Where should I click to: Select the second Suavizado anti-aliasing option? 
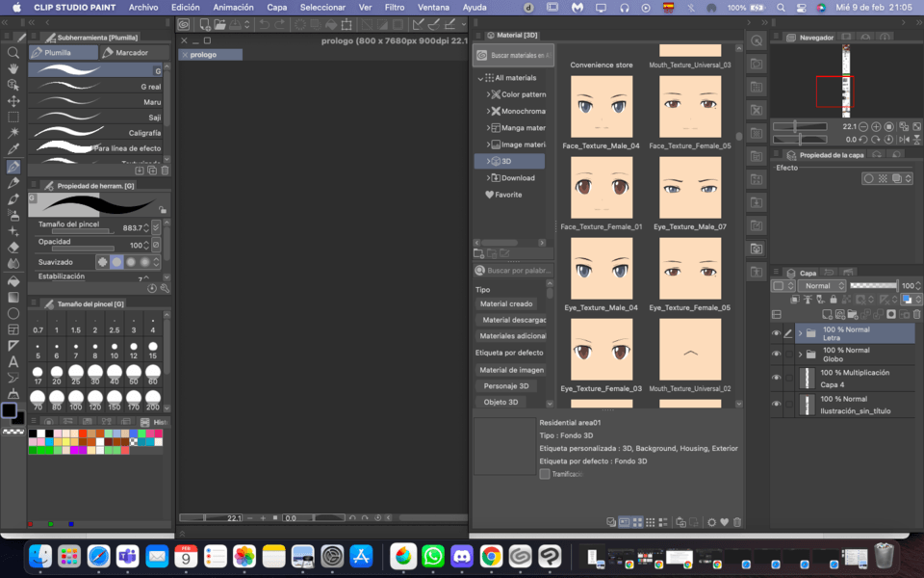pos(116,262)
